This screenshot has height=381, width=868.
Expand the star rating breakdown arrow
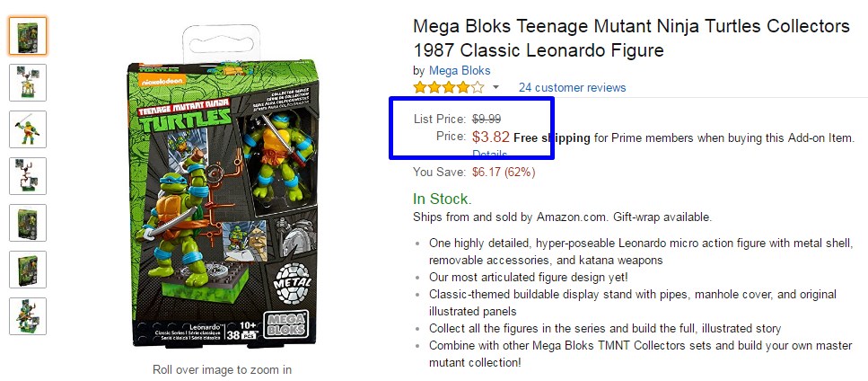[496, 87]
